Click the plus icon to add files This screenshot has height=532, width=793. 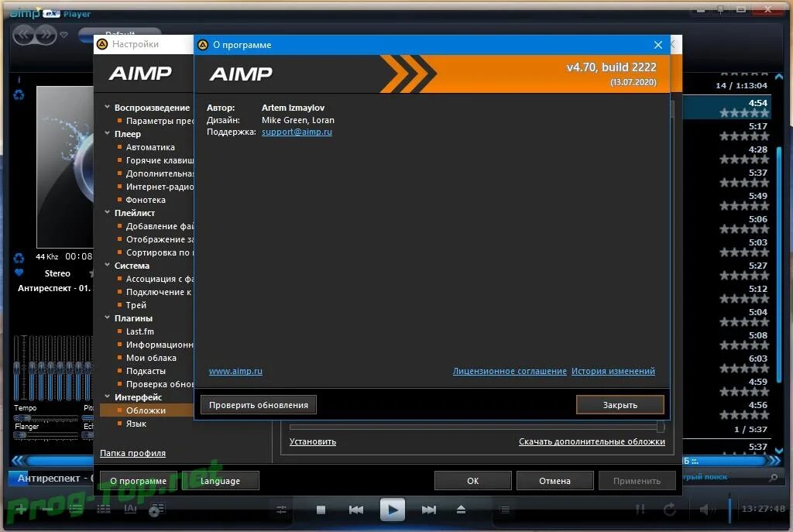click(x=20, y=510)
